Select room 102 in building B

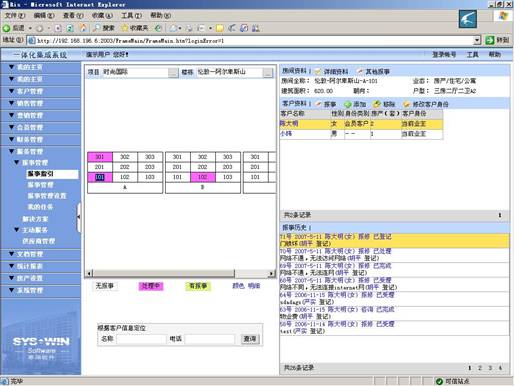tap(203, 177)
